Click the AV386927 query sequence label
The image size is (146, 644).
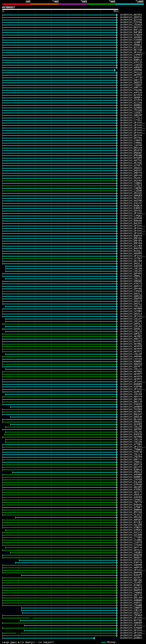[8, 8]
